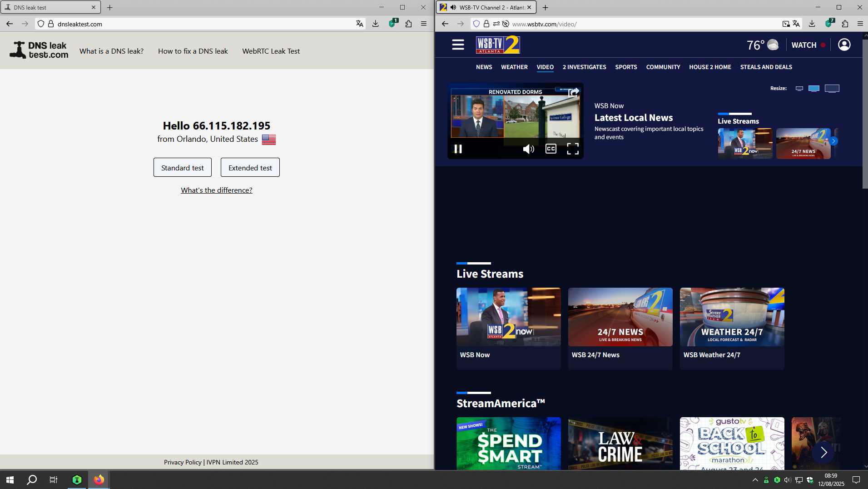Open the Spend Smart Stream thumbnail
The image size is (868, 489).
pyautogui.click(x=509, y=444)
